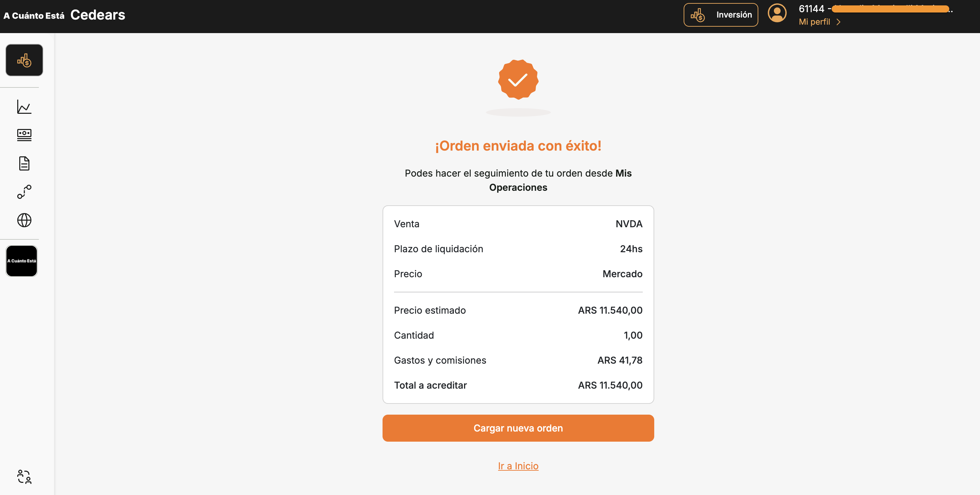The image size is (980, 495).
Task: Open the document sidebar icon
Action: click(24, 163)
